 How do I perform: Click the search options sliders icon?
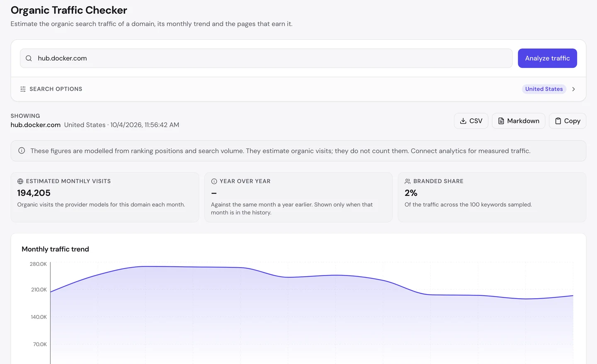point(23,89)
